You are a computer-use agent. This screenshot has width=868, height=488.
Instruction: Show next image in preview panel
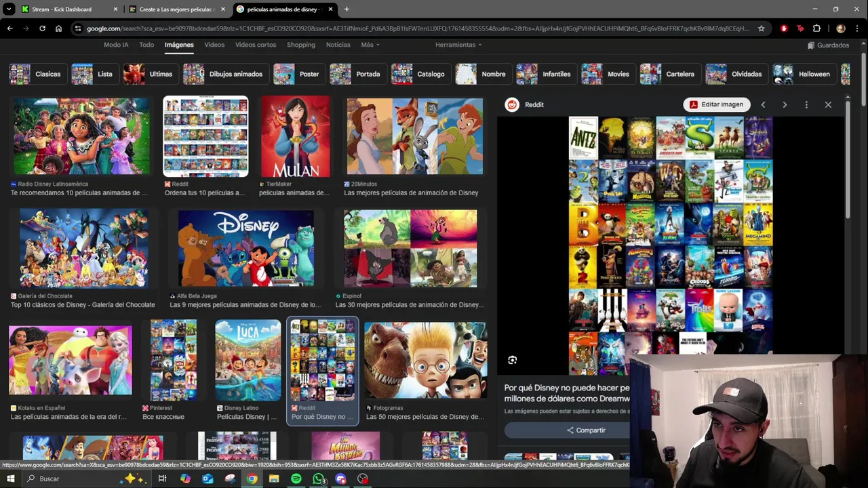785,105
